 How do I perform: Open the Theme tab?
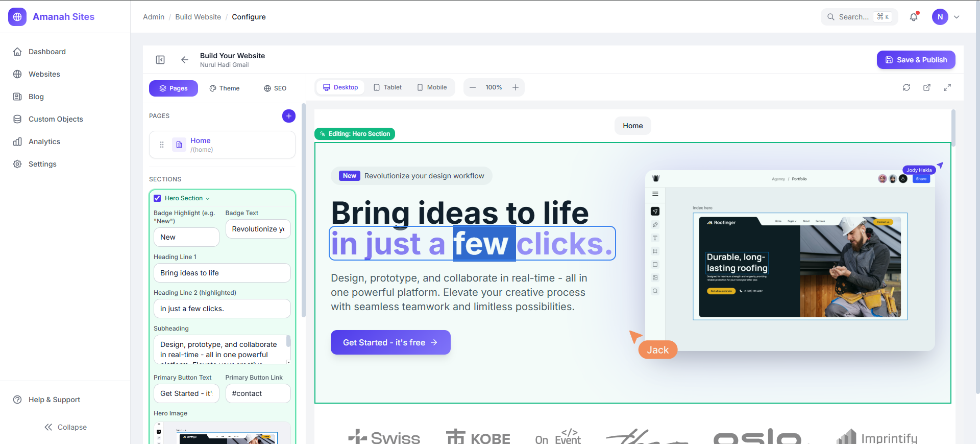(225, 88)
